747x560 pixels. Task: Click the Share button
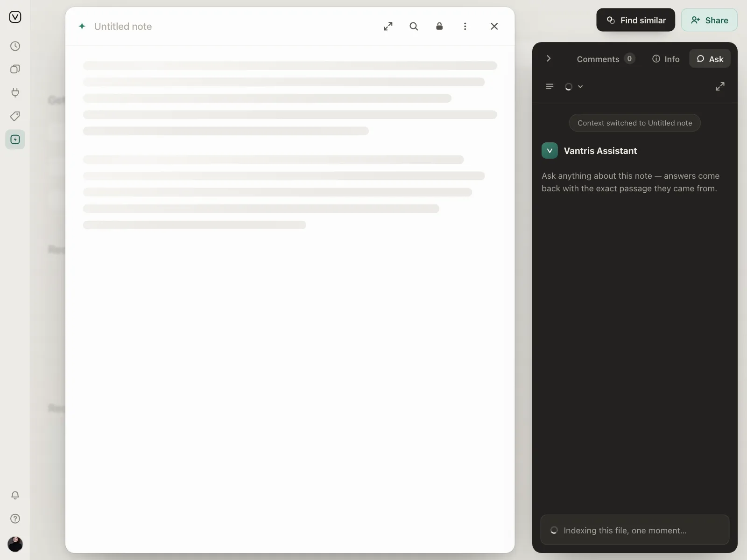[709, 20]
